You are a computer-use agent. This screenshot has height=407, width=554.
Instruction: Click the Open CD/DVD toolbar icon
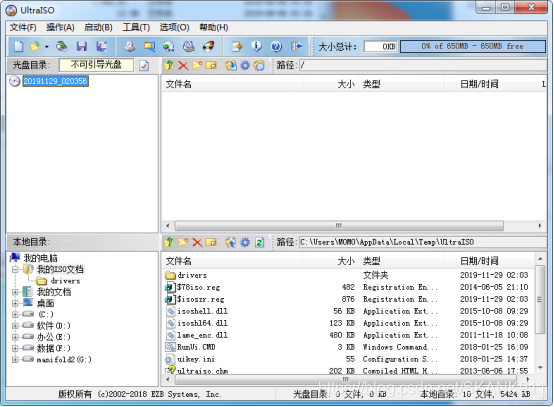pyautogui.click(x=62, y=46)
